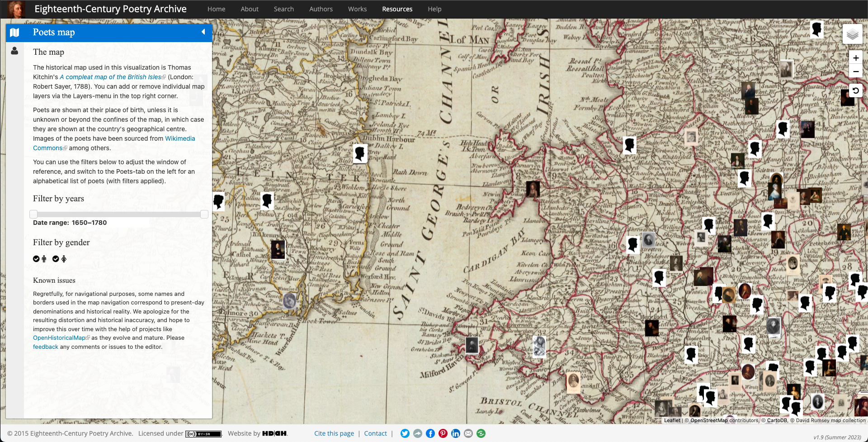Click the dark portrait marker in southern Ireland near Kilkenny
The height and width of the screenshot is (442, 868).
[x=278, y=249]
